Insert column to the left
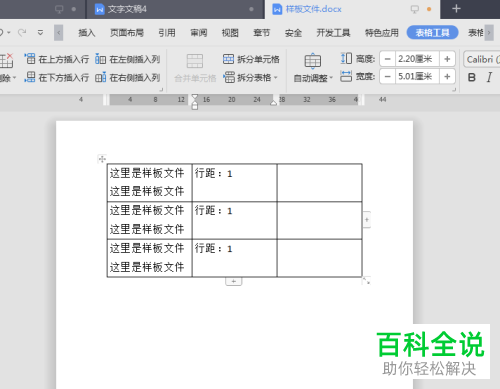Image resolution: width=500 pixels, height=389 pixels. coord(128,59)
